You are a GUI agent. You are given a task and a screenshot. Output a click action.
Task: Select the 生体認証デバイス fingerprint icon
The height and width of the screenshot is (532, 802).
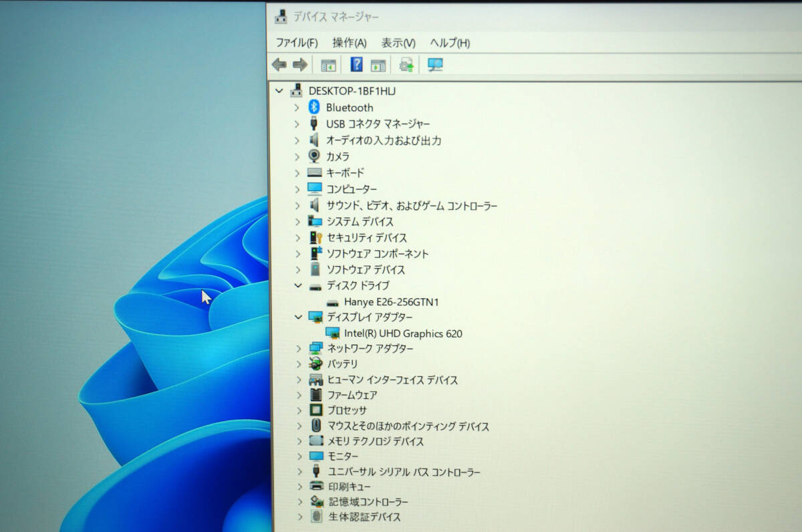tap(317, 517)
